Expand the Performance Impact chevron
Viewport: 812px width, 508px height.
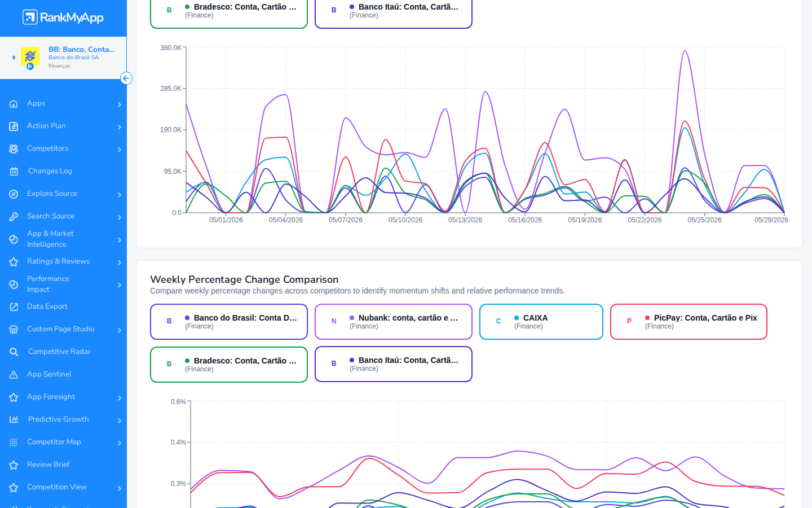coord(120,285)
